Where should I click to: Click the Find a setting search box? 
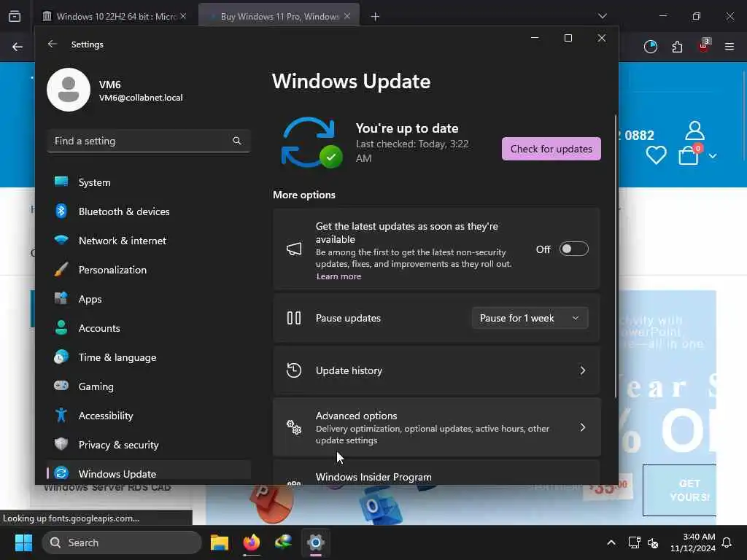click(149, 141)
